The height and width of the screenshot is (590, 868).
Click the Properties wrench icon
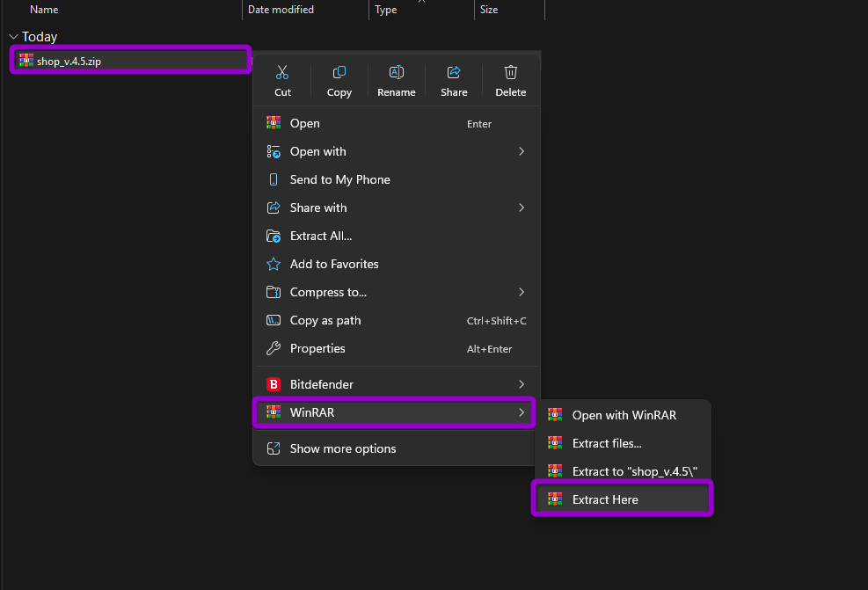pyautogui.click(x=273, y=348)
